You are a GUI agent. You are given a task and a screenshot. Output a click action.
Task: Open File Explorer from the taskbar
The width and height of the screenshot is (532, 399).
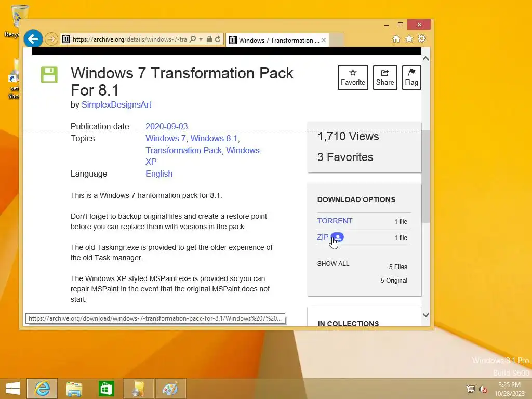pos(74,389)
